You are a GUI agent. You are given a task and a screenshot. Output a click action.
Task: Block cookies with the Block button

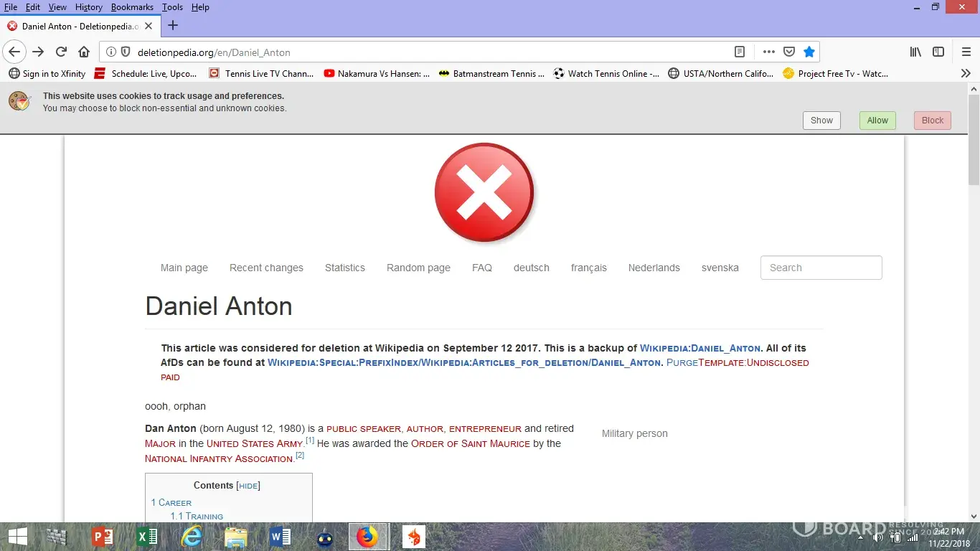[x=932, y=121]
